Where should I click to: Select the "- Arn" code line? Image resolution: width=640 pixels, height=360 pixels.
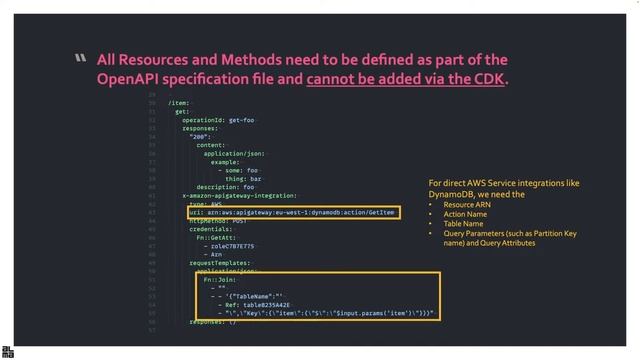(213, 254)
